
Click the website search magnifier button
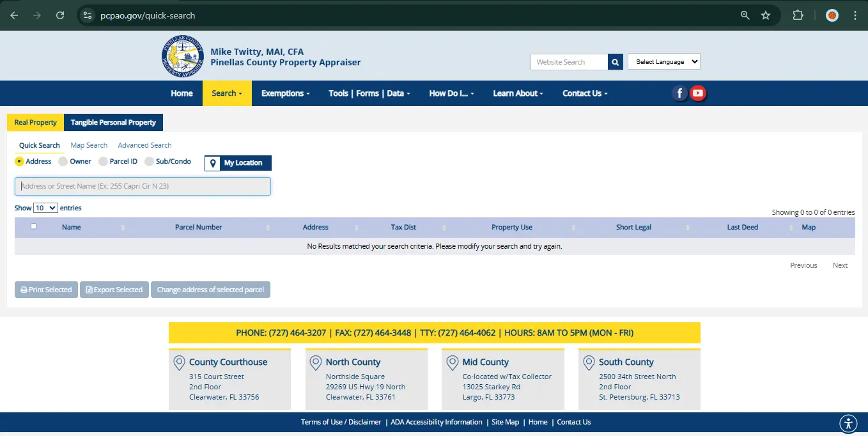615,62
